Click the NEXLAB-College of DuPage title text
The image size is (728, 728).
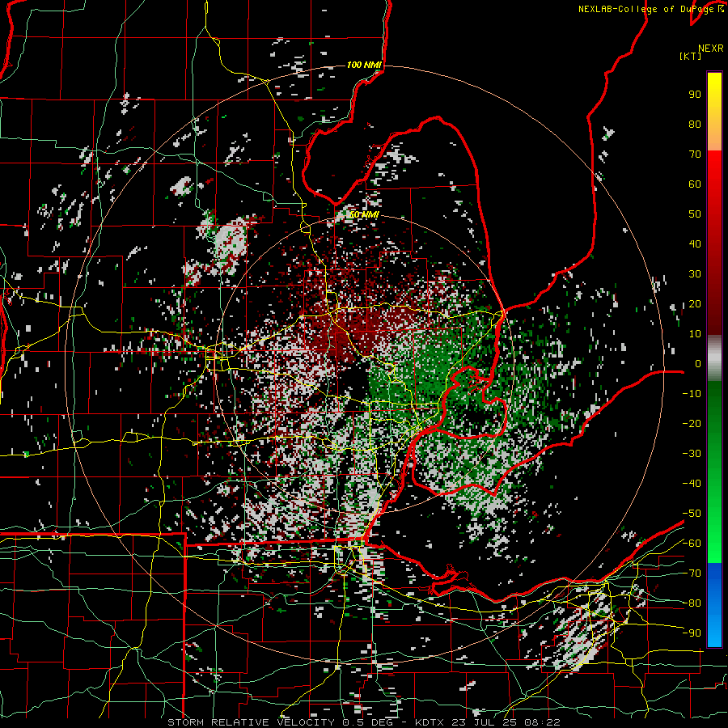coord(650,9)
